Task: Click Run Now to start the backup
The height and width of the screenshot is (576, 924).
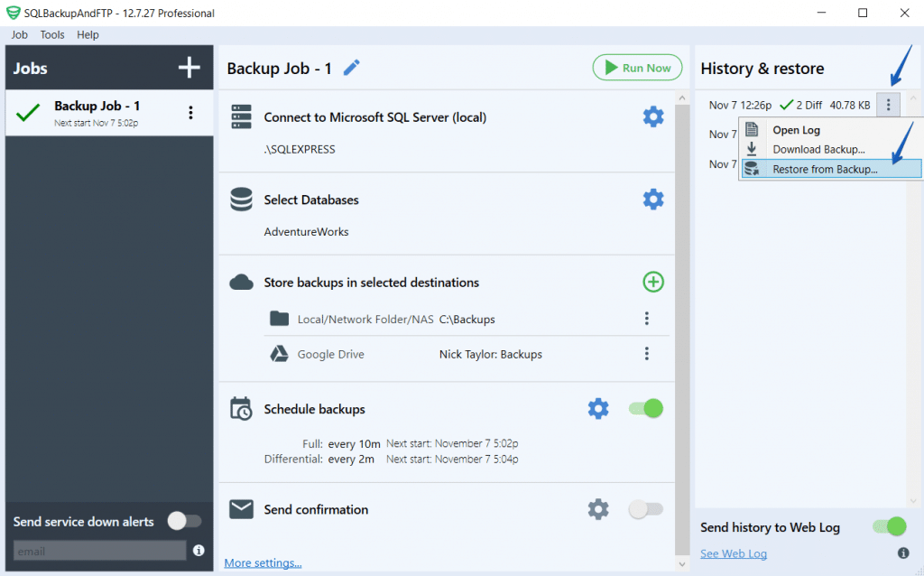Action: tap(637, 68)
